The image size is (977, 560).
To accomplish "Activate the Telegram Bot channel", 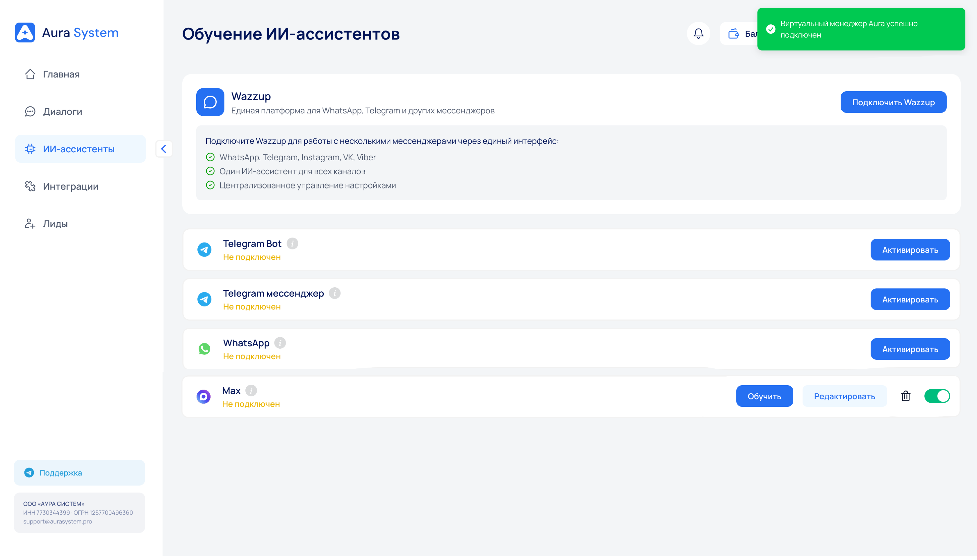I will pos(910,249).
